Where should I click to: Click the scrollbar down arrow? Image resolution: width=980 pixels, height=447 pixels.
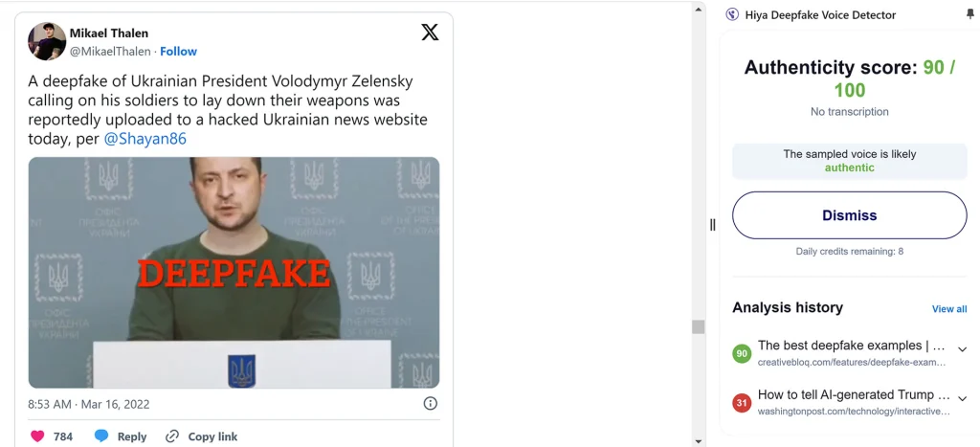coord(698,441)
